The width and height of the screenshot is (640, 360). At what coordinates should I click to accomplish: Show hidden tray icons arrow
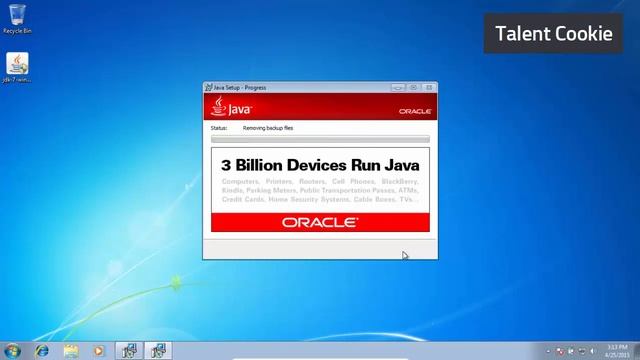coord(548,351)
